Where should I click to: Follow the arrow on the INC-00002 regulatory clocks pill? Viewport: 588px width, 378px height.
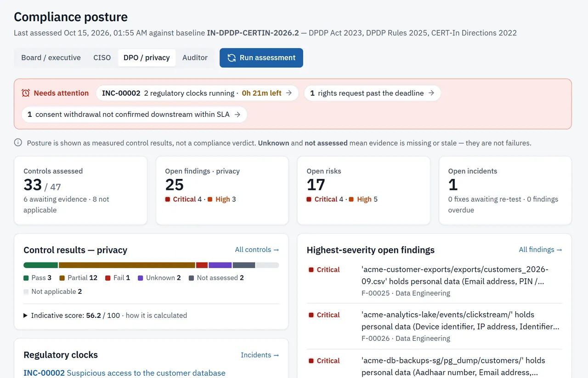tap(289, 93)
